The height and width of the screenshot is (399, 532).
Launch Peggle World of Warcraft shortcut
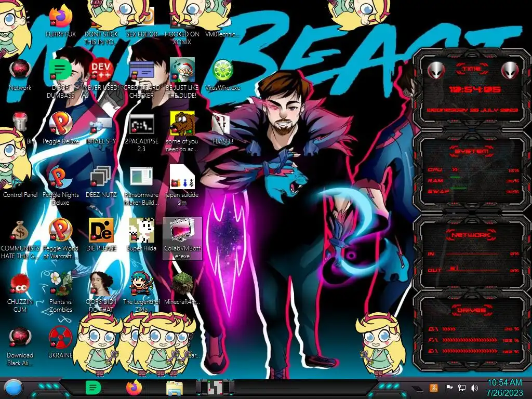(60, 230)
